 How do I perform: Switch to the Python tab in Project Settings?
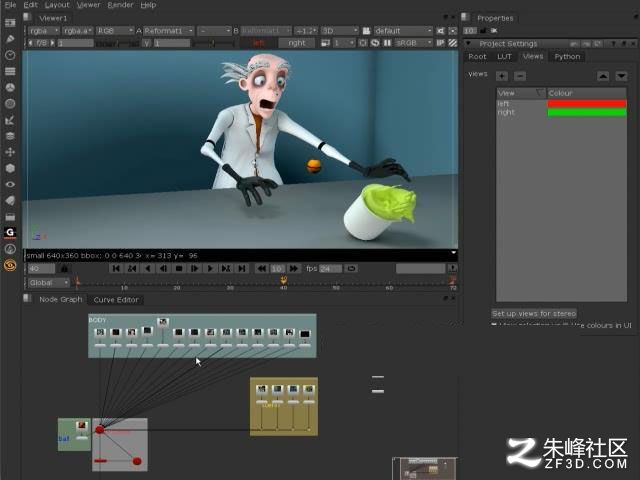click(x=567, y=56)
